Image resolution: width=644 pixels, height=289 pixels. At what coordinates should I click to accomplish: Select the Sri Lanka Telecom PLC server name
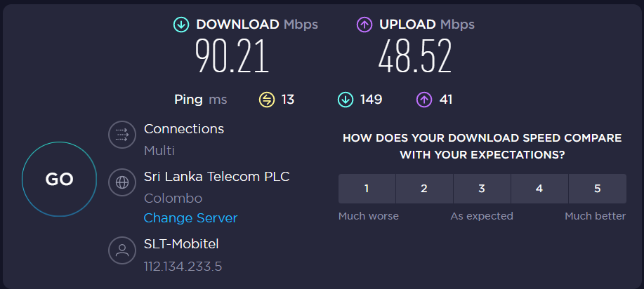pyautogui.click(x=217, y=177)
